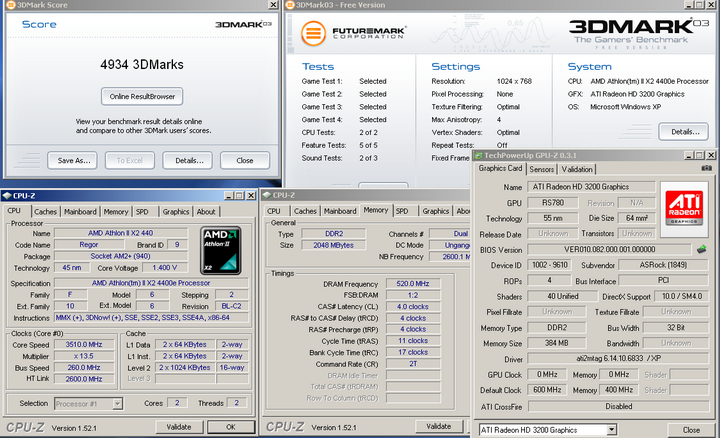This screenshot has height=438, width=720.
Task: Click the Futuremark orange logo
Action: coord(313,34)
